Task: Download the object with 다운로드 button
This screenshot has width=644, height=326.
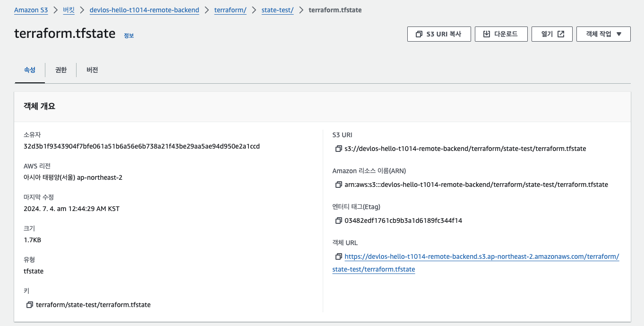Action: coord(501,34)
